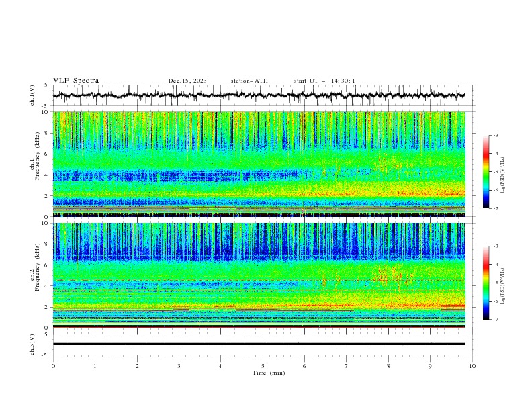This screenshot has height=411, width=532.
Task: Click the ch.2 PSD color bar
Action: coord(486,283)
